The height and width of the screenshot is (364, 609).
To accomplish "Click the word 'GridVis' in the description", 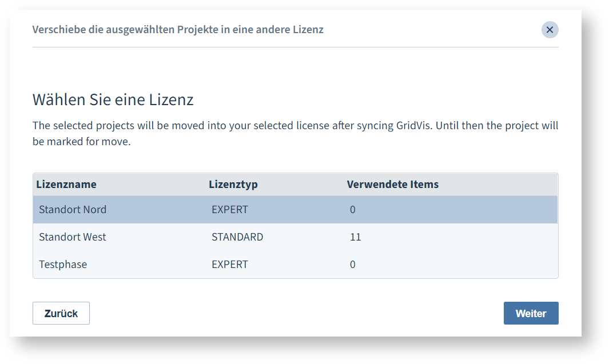I will (414, 126).
